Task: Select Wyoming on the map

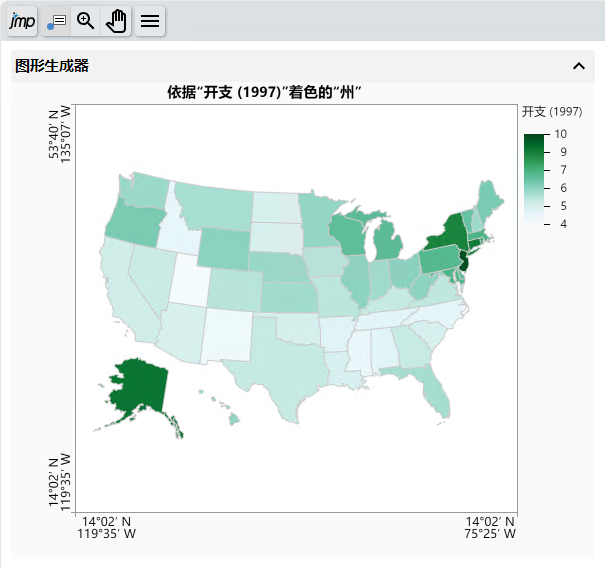Action: (224, 248)
